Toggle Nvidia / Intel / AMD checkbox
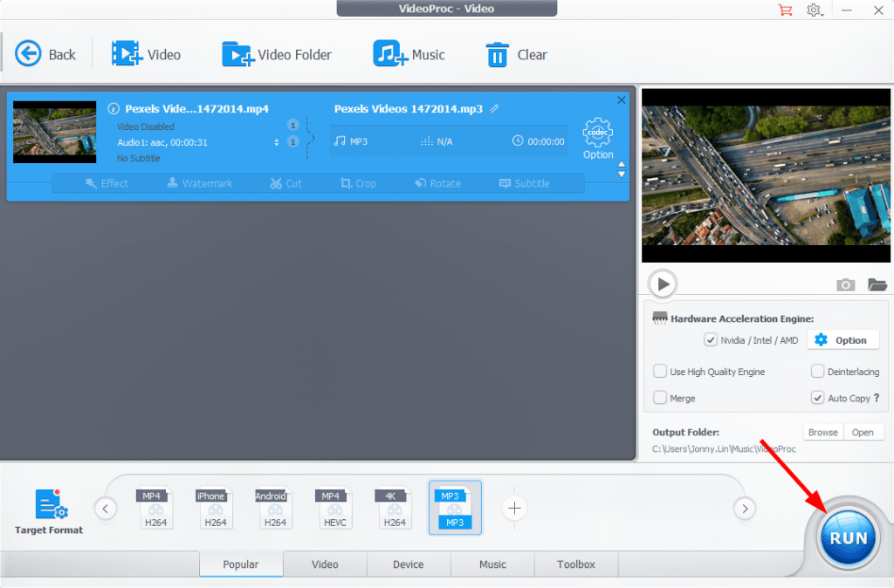The height and width of the screenshot is (588, 894). click(x=711, y=340)
